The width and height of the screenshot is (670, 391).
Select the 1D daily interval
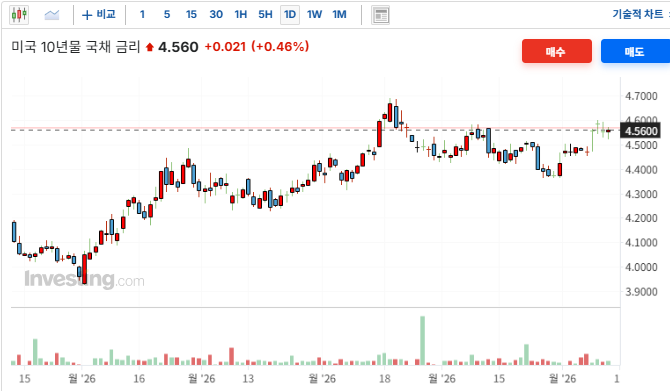click(290, 15)
